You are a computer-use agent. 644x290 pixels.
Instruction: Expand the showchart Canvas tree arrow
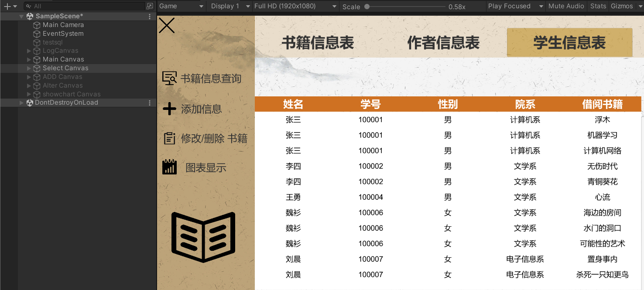click(29, 94)
